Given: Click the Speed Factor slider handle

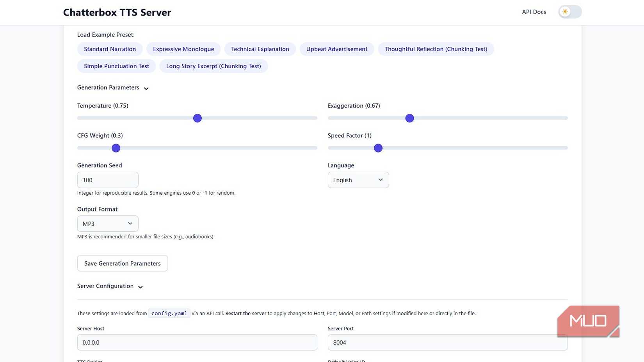Looking at the screenshot, I should [378, 148].
